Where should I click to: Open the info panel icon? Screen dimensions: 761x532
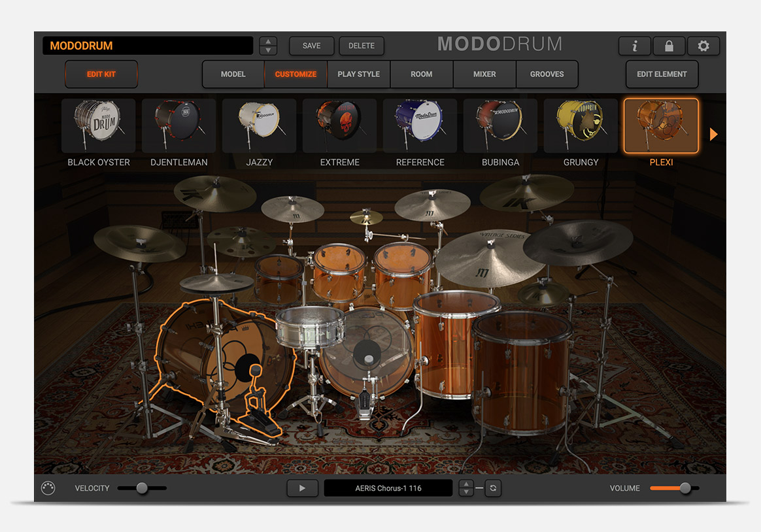click(x=635, y=46)
